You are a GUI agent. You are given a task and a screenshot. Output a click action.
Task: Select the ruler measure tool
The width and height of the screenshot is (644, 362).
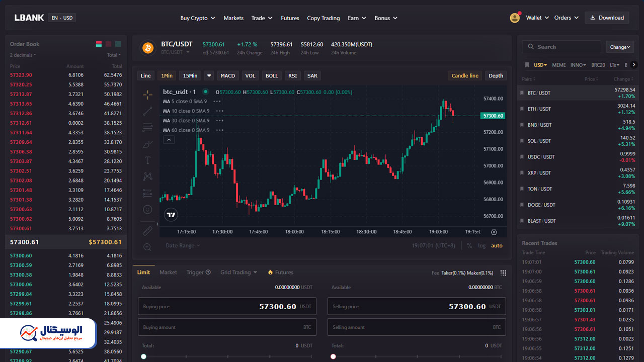[x=147, y=231]
